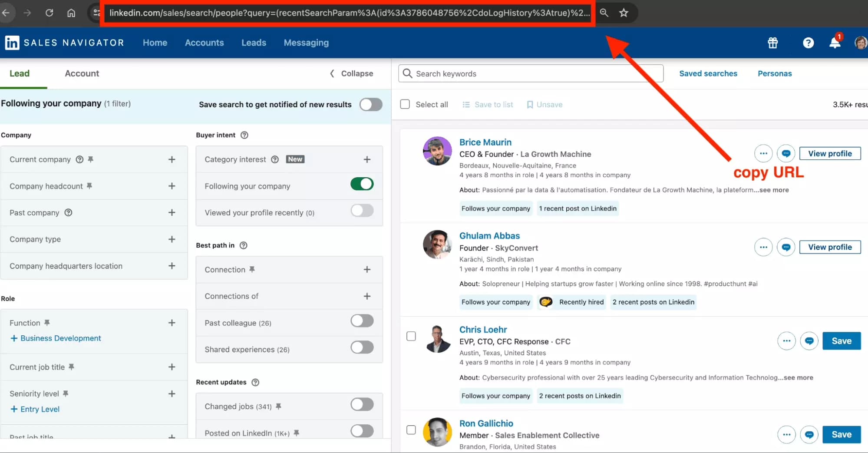Click the browser reload icon
This screenshot has width=868, height=453.
49,13
